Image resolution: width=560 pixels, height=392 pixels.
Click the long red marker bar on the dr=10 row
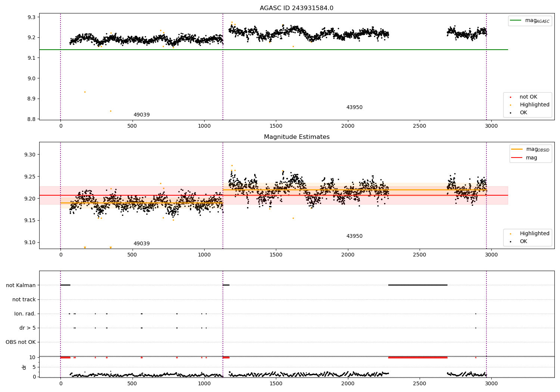click(418, 358)
